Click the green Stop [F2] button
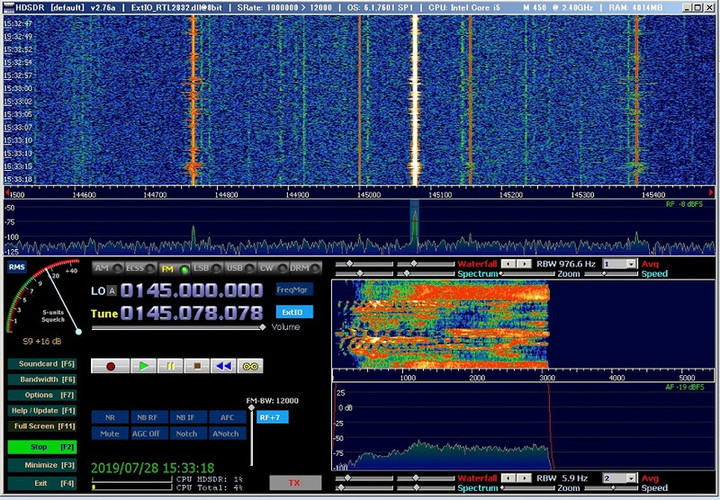The image size is (720, 500). 42,447
